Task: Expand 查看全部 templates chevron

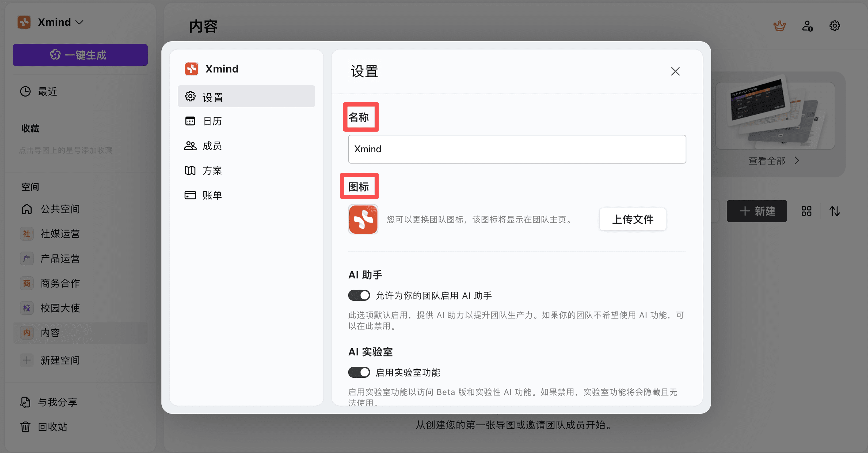Action: [x=796, y=161]
